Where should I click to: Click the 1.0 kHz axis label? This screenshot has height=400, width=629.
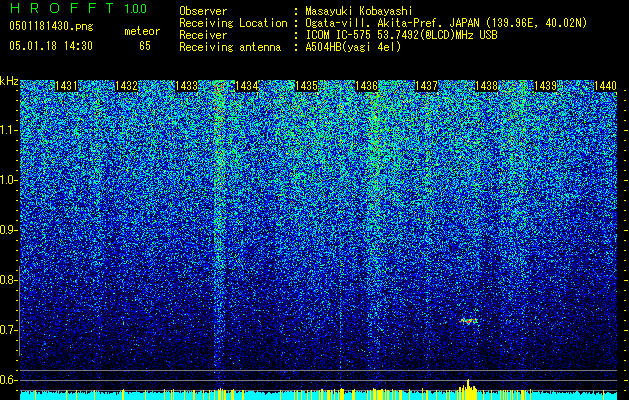tap(8, 180)
